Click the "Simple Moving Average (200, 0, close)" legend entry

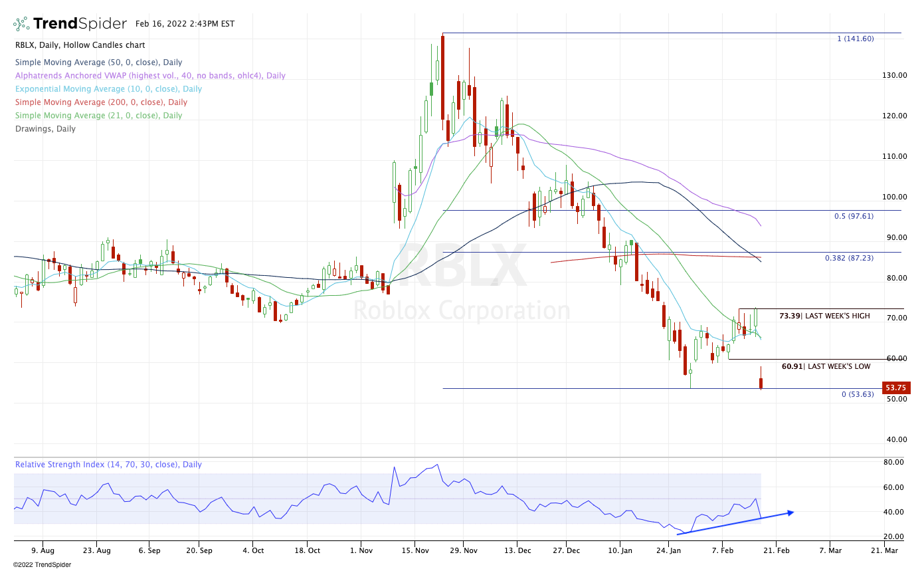[101, 102]
